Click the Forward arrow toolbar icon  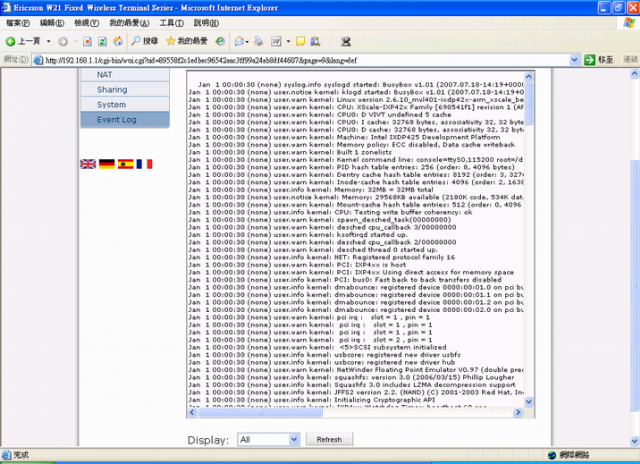[x=63, y=41]
